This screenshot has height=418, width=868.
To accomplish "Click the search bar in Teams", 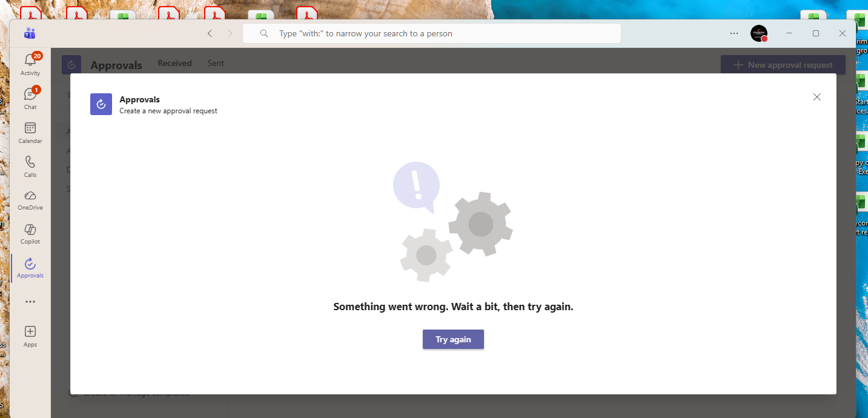I will tap(432, 33).
